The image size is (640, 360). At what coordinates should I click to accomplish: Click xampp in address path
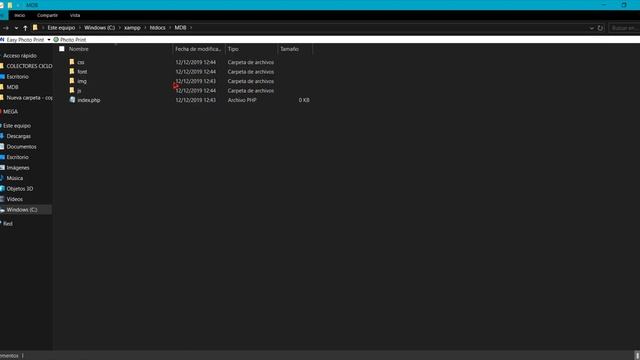click(132, 28)
